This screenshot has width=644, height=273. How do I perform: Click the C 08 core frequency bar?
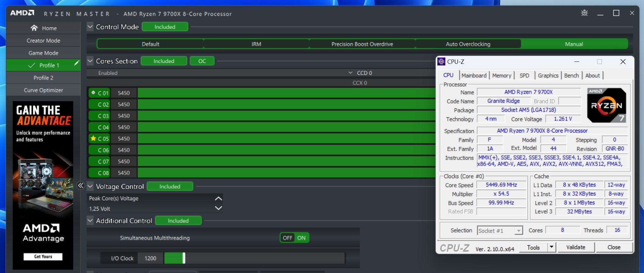(286, 173)
